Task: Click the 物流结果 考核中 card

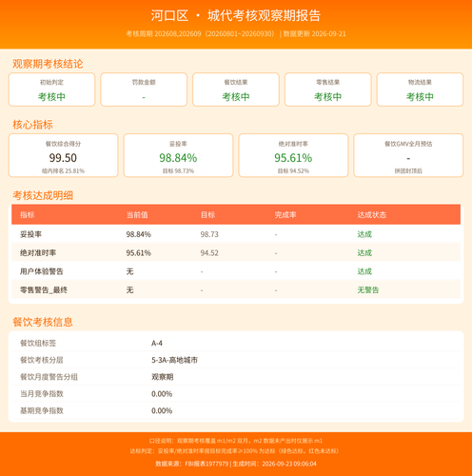Action: [x=420, y=89]
